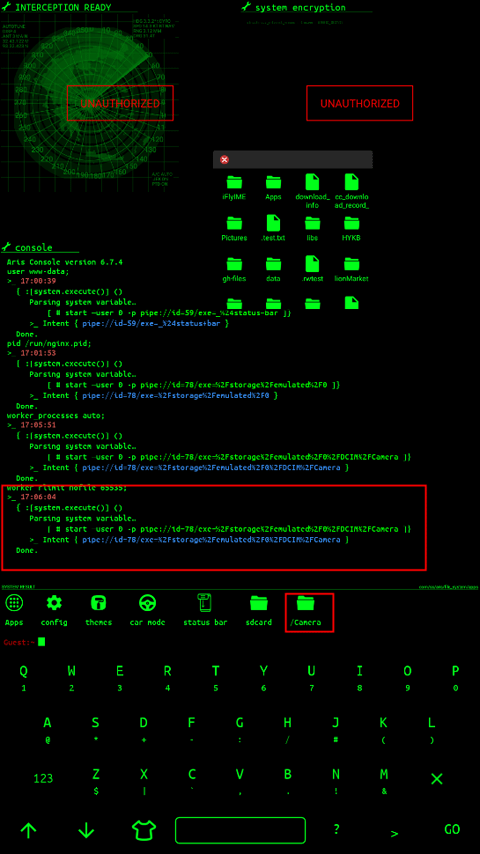Tap the up arrow history key
480x854 pixels.
(x=28, y=830)
